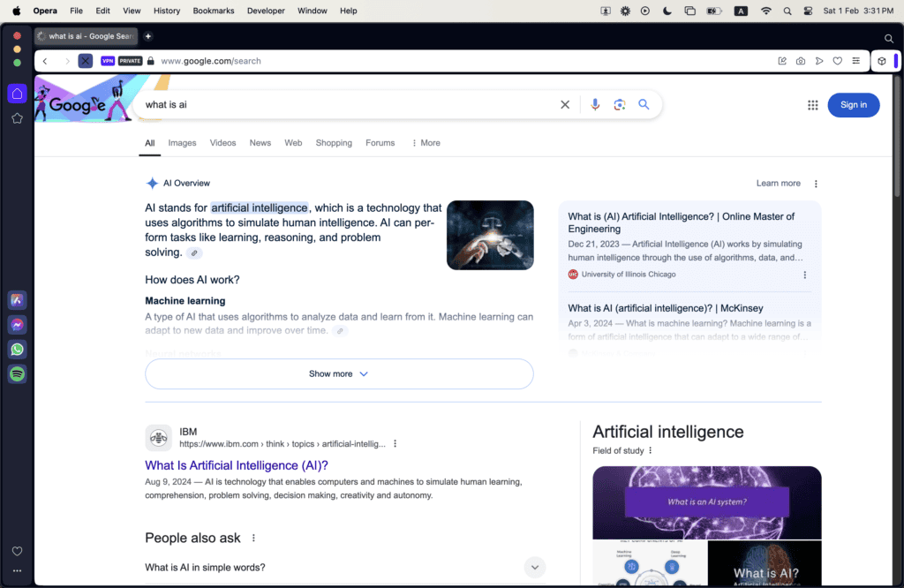Clear the search box with the X icon

coord(565,104)
